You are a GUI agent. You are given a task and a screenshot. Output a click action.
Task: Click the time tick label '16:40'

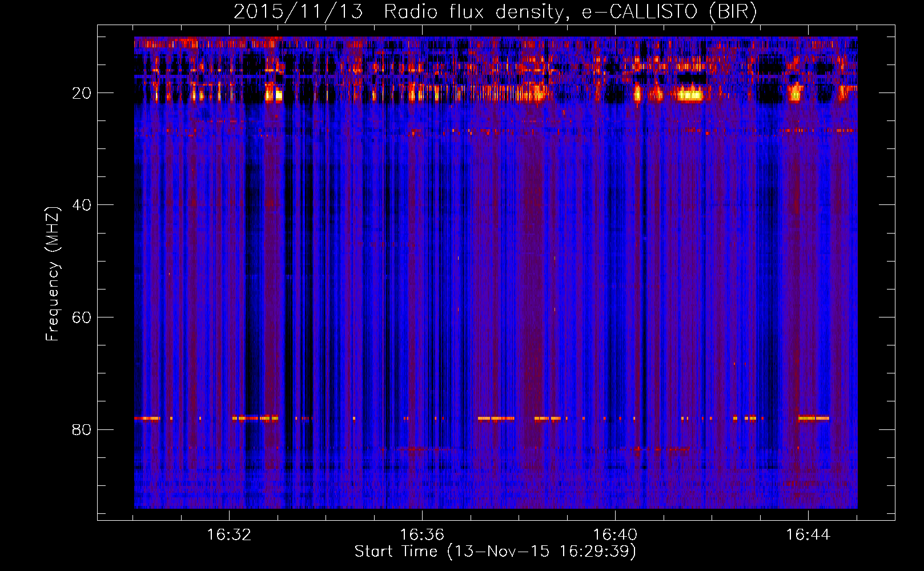click(615, 534)
